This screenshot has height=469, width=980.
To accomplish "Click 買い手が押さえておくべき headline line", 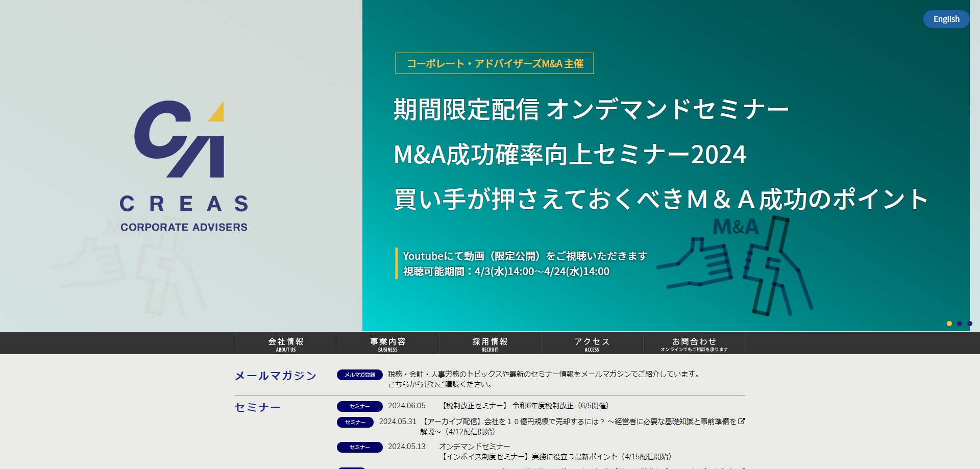I will tap(661, 200).
